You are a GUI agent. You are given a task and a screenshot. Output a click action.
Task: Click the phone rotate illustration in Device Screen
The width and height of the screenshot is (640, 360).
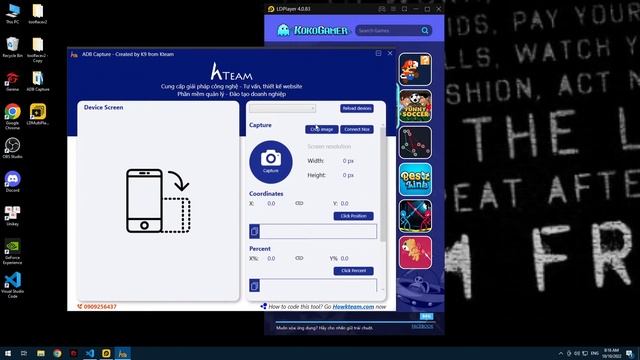tap(158, 201)
